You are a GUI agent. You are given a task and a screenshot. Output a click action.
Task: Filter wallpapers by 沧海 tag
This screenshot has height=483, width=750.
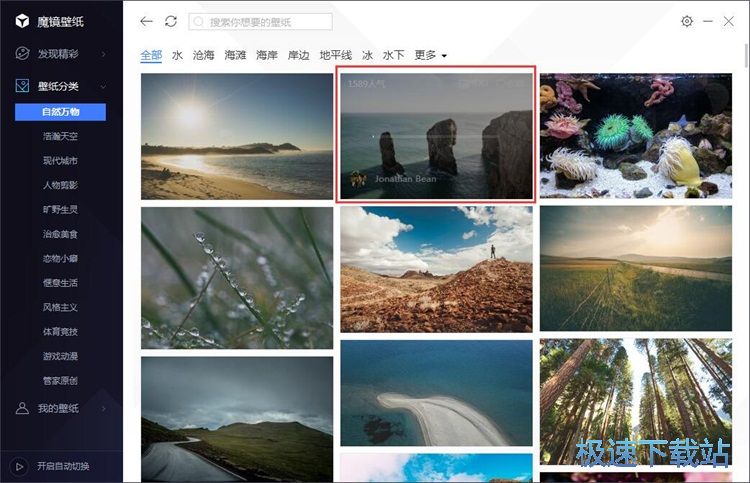(203, 55)
